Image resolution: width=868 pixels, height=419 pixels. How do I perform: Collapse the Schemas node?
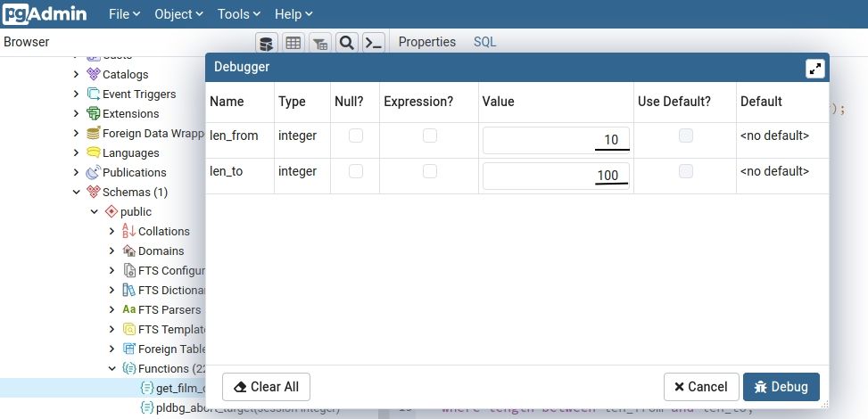[77, 192]
